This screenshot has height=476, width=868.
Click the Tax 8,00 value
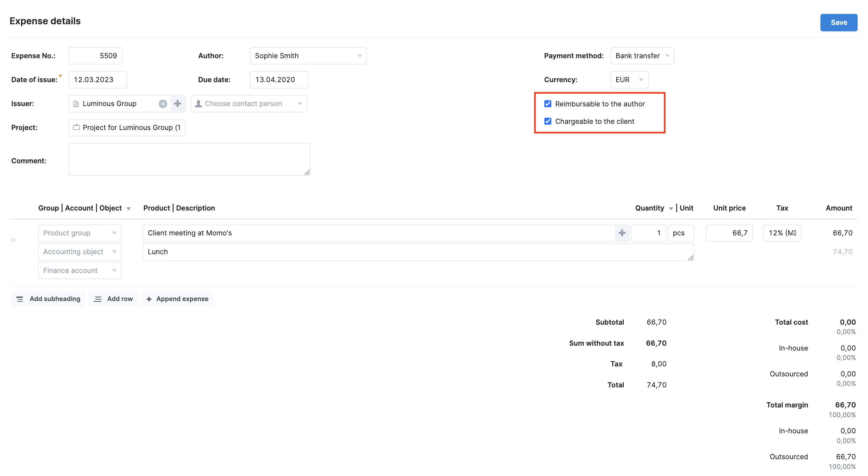click(659, 364)
